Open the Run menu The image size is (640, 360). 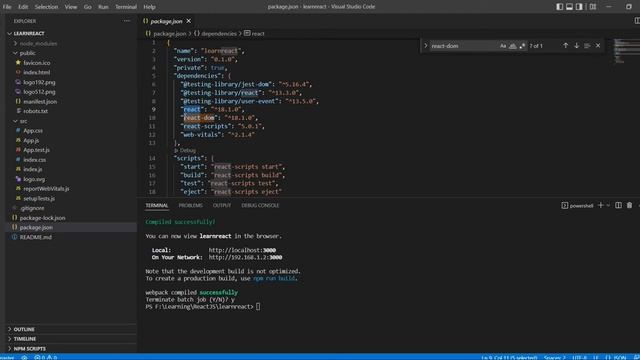pos(103,7)
